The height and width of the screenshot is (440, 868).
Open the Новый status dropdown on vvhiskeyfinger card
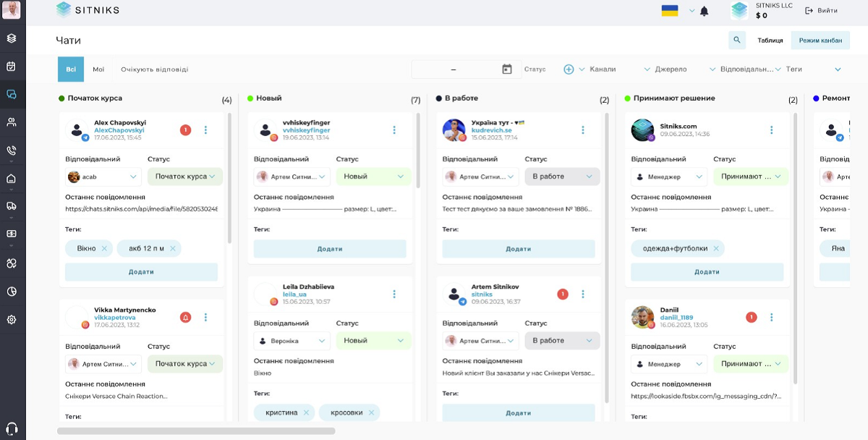(x=374, y=177)
